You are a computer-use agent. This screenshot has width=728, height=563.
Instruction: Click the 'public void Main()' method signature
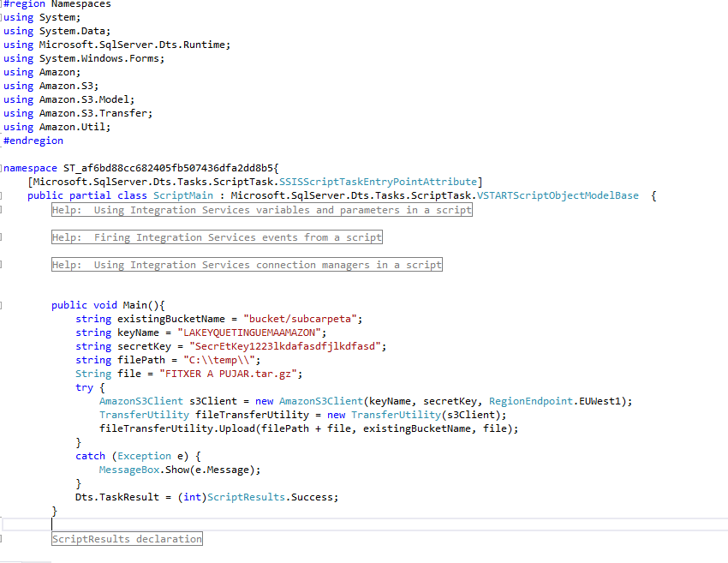point(105,305)
